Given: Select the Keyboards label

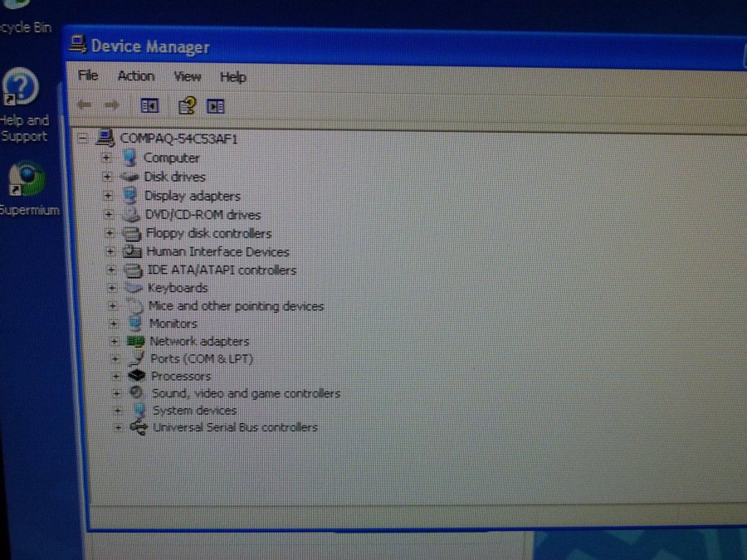Looking at the screenshot, I should tap(178, 288).
